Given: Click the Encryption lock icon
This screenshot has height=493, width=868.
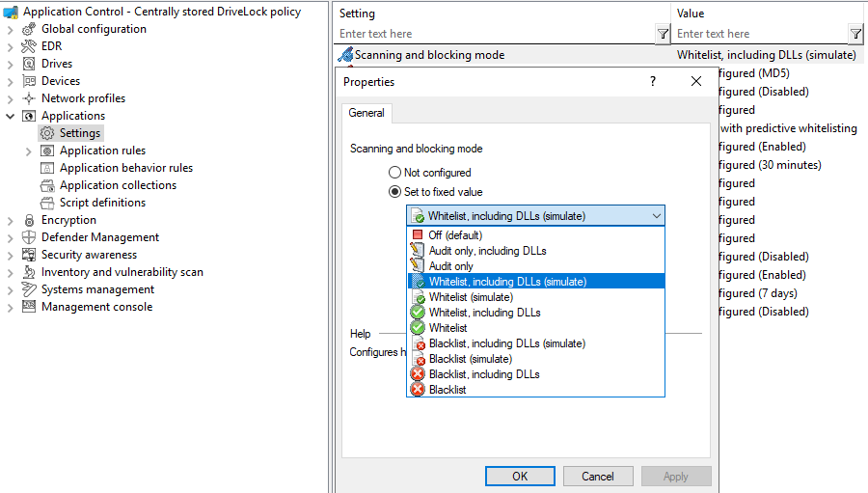Looking at the screenshot, I should pyautogui.click(x=29, y=220).
